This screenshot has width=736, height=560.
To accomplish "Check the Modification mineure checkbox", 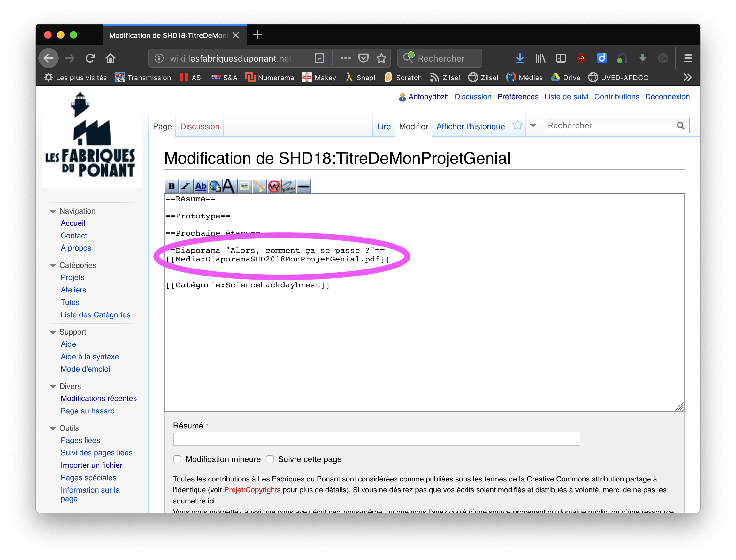I will pyautogui.click(x=177, y=459).
